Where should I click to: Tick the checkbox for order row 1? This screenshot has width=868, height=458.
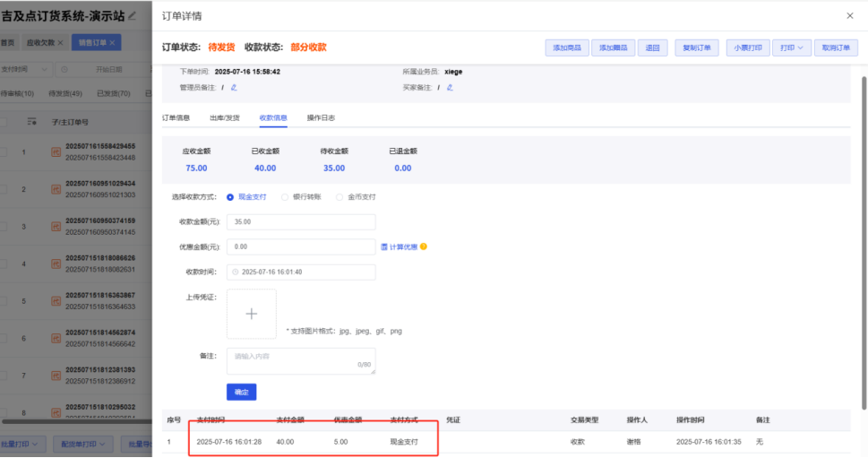[4, 151]
